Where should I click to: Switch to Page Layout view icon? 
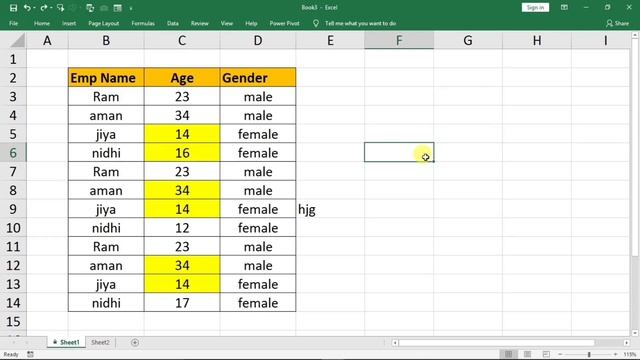pyautogui.click(x=527, y=354)
